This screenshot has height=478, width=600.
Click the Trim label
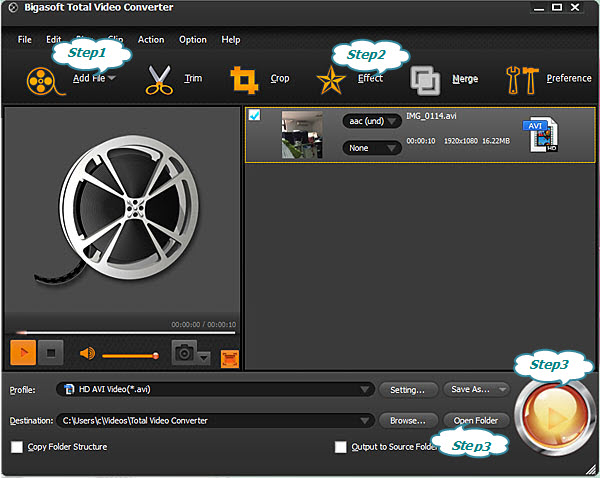coord(193,78)
